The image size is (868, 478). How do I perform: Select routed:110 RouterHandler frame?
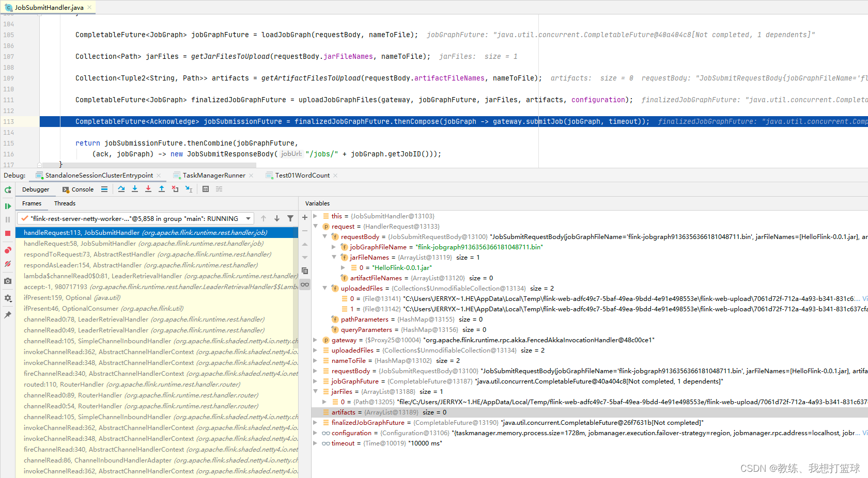(157, 385)
